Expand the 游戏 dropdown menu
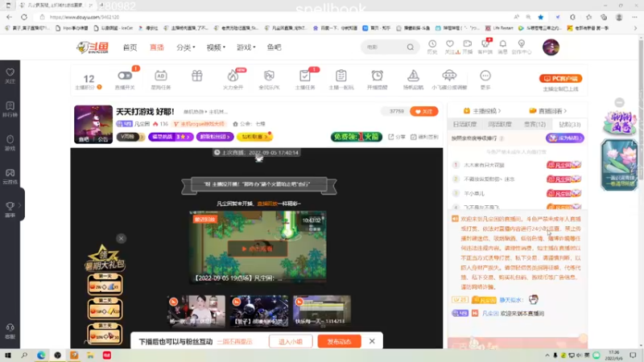The image size is (644, 362). (246, 47)
